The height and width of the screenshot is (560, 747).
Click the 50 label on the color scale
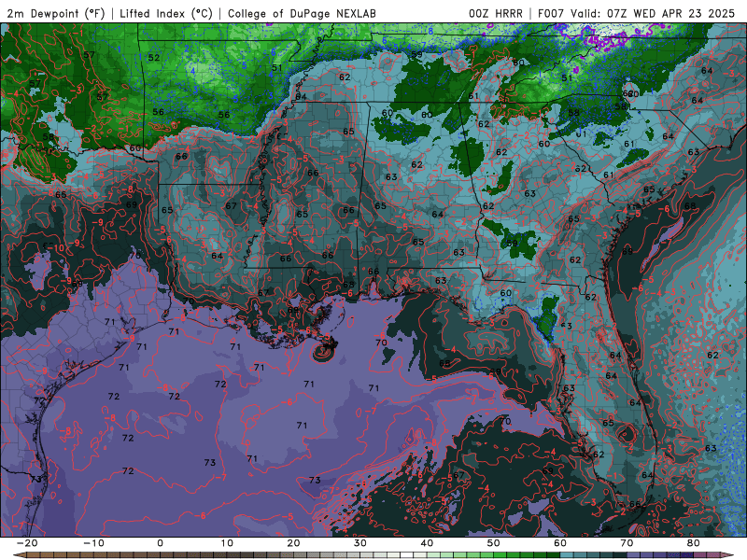pyautogui.click(x=494, y=543)
